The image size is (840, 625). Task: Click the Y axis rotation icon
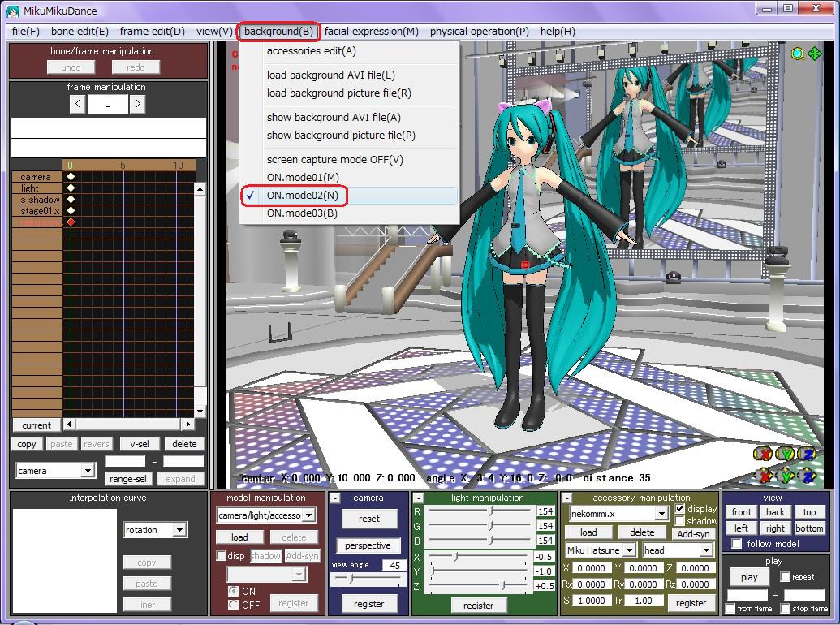[785, 455]
